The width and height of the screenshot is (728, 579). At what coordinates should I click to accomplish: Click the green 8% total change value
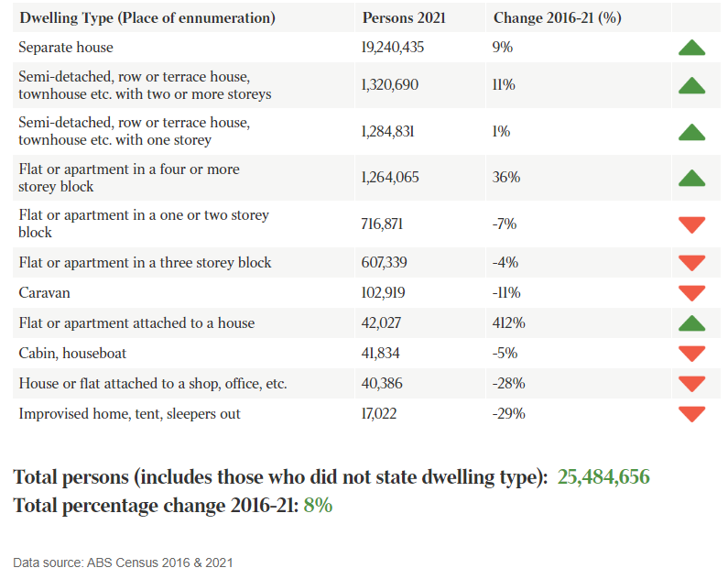point(318,505)
